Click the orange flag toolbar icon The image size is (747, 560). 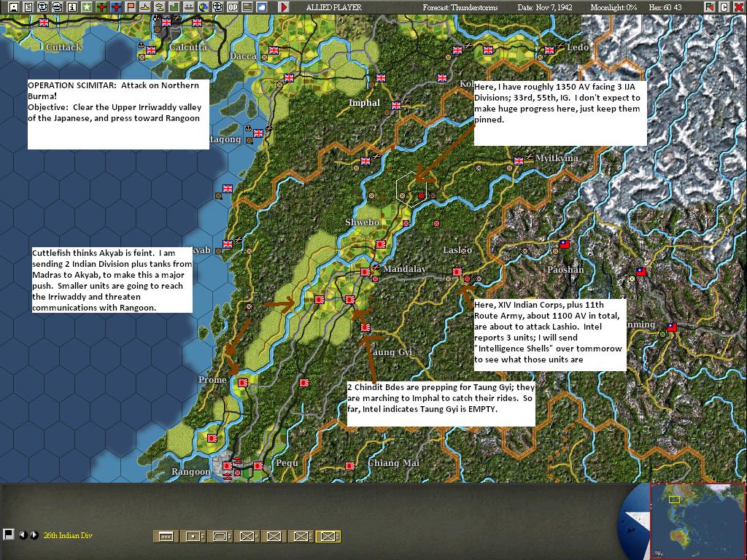[131, 7]
